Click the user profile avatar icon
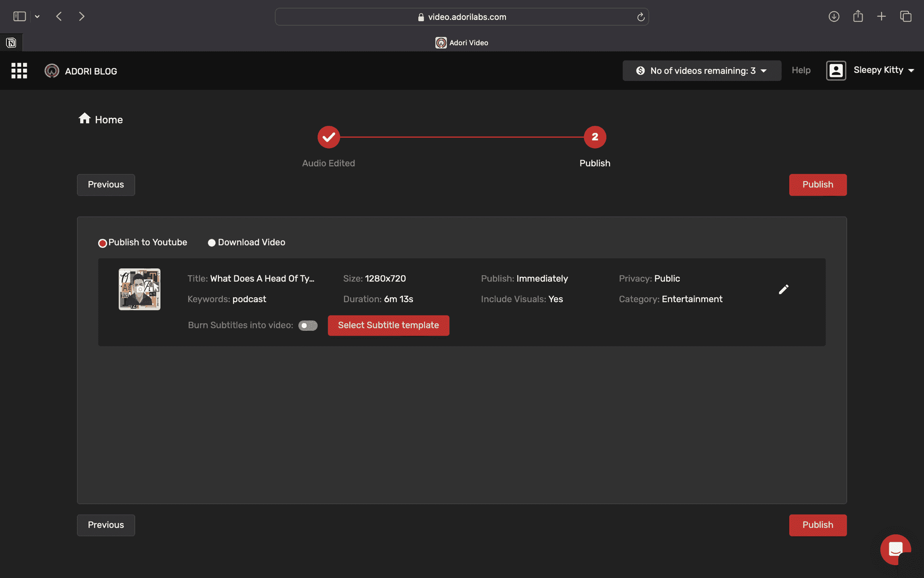This screenshot has height=578, width=924. point(836,70)
